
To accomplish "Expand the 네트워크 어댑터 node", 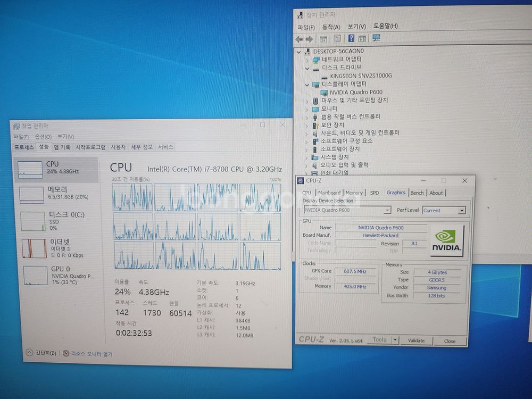I will point(307,60).
